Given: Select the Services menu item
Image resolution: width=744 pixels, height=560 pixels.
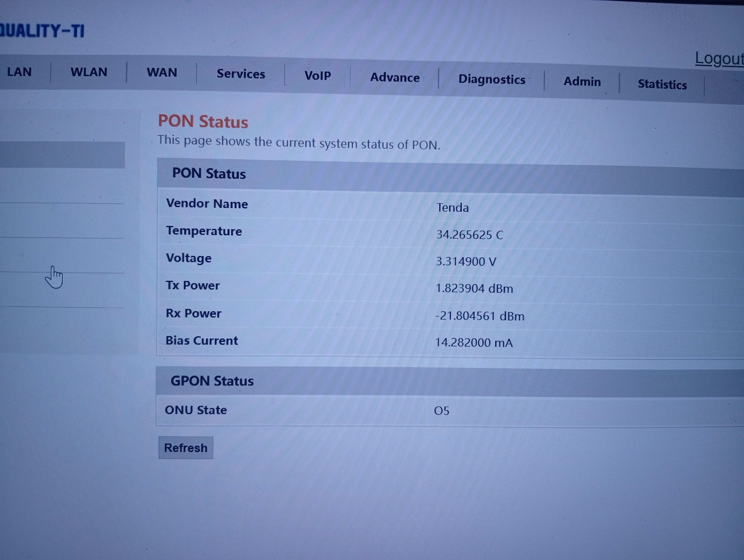Looking at the screenshot, I should [x=241, y=74].
